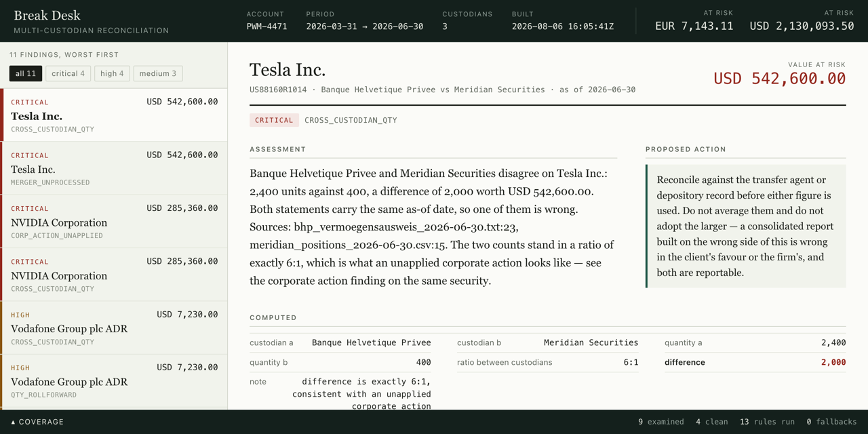Click the Break Desk title
Image resolution: width=868 pixels, height=434 pixels.
pyautogui.click(x=47, y=15)
